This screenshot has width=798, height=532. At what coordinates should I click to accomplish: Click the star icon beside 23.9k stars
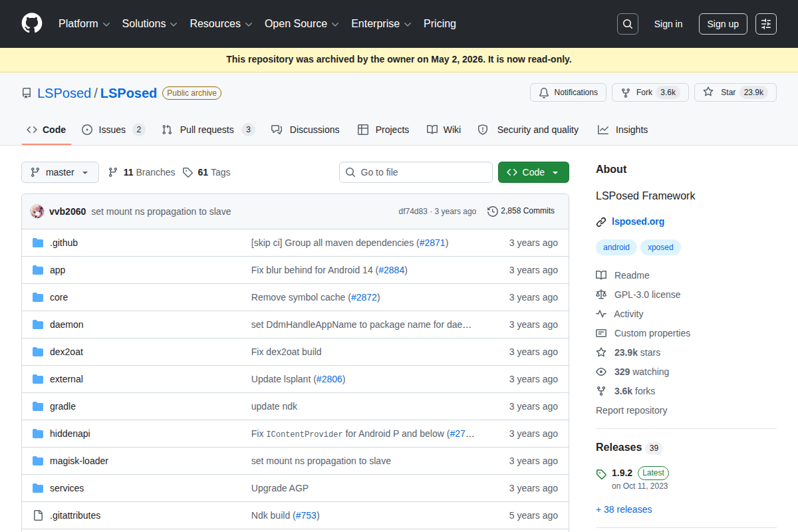(601, 352)
